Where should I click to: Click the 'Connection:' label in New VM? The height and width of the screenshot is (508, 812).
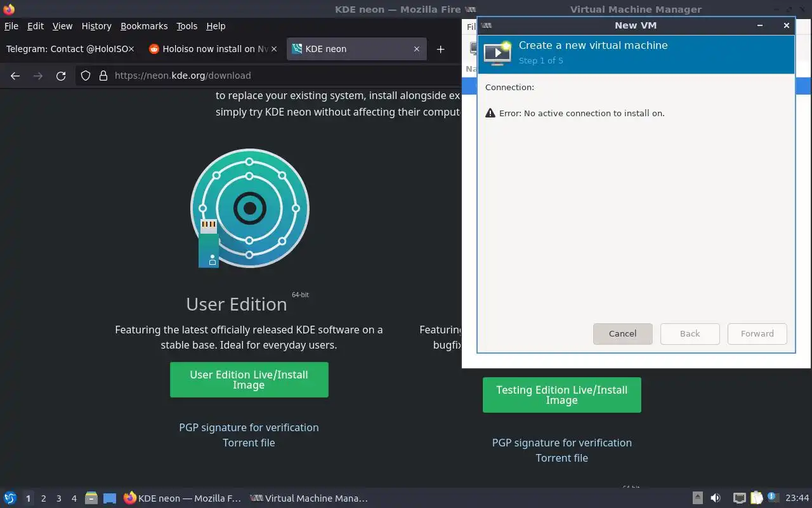click(x=509, y=87)
